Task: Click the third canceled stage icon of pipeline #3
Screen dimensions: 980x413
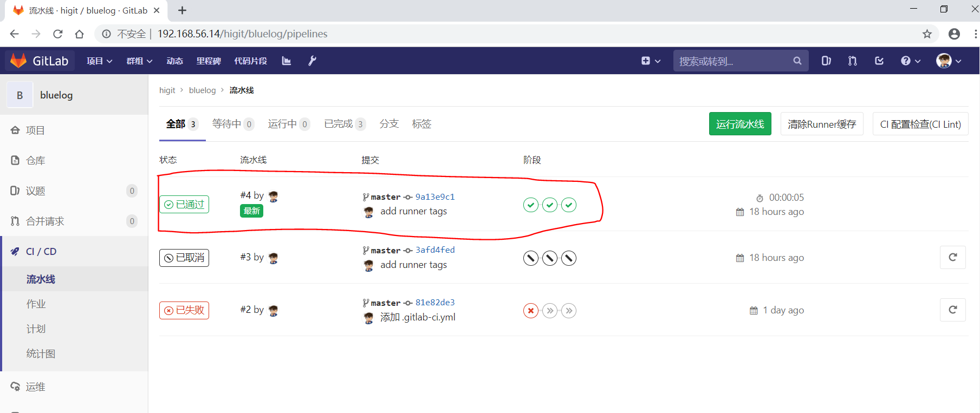Action: click(569, 258)
